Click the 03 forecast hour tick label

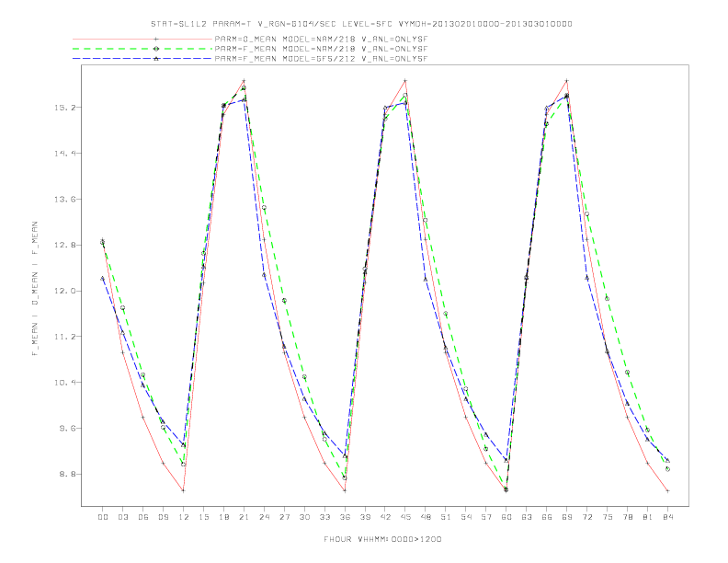[123, 517]
